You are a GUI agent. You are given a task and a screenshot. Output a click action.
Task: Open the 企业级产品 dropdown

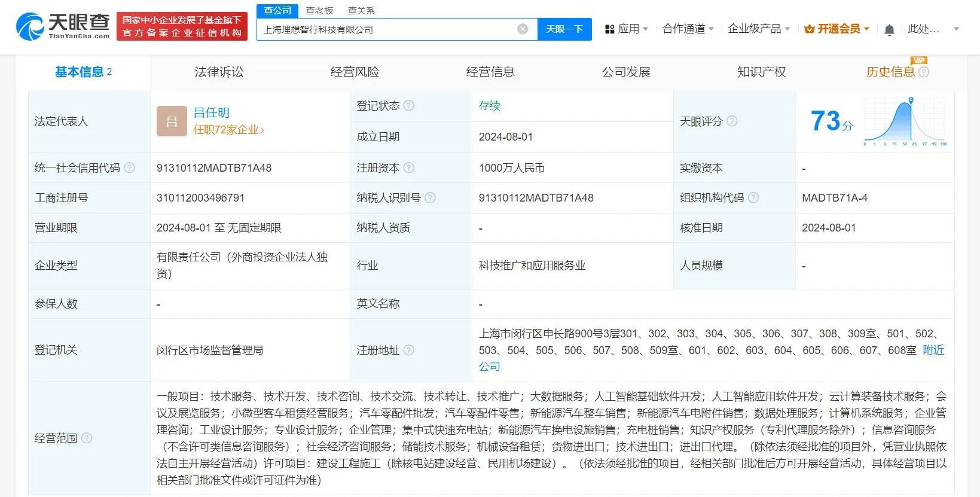tap(758, 29)
